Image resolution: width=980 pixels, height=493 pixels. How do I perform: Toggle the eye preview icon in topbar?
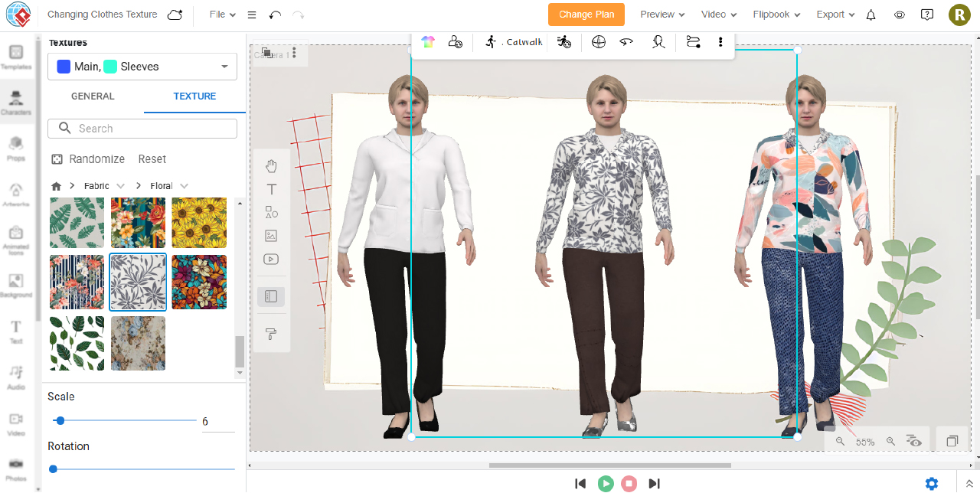[x=900, y=14]
